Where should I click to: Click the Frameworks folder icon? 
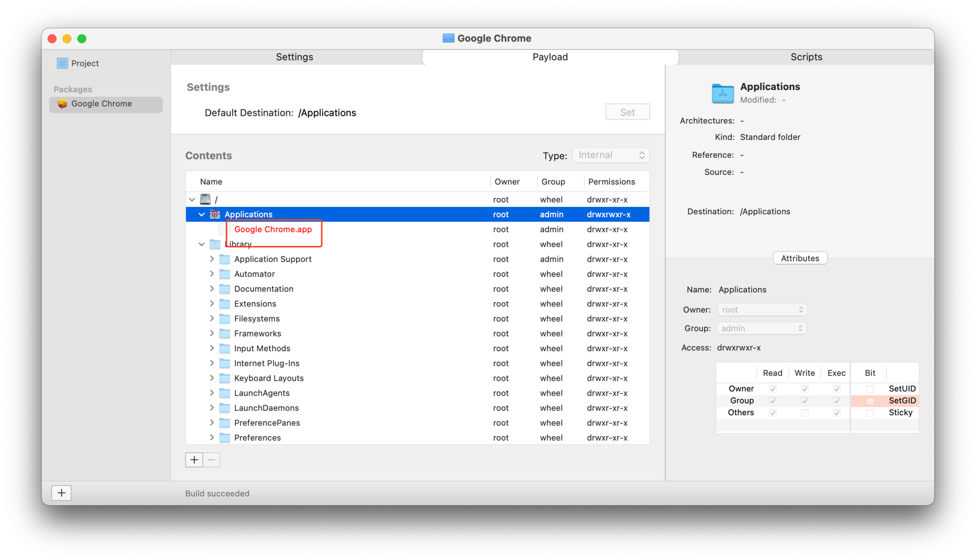click(x=224, y=334)
